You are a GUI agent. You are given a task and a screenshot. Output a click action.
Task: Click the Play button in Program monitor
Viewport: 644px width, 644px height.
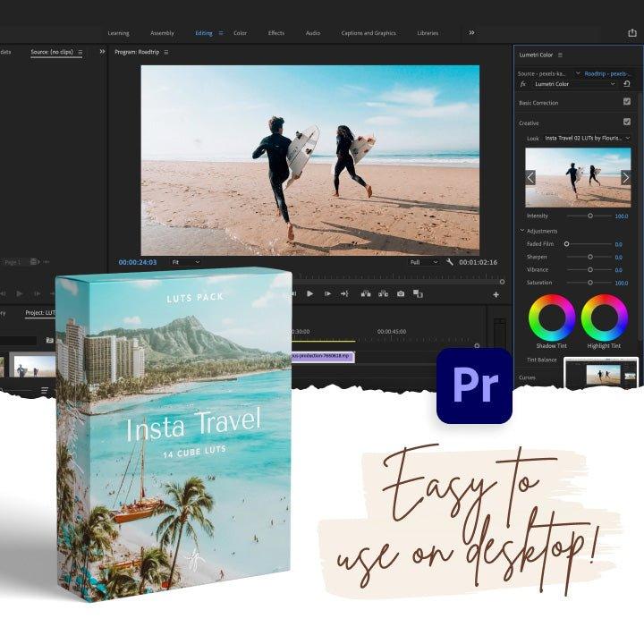(x=310, y=293)
